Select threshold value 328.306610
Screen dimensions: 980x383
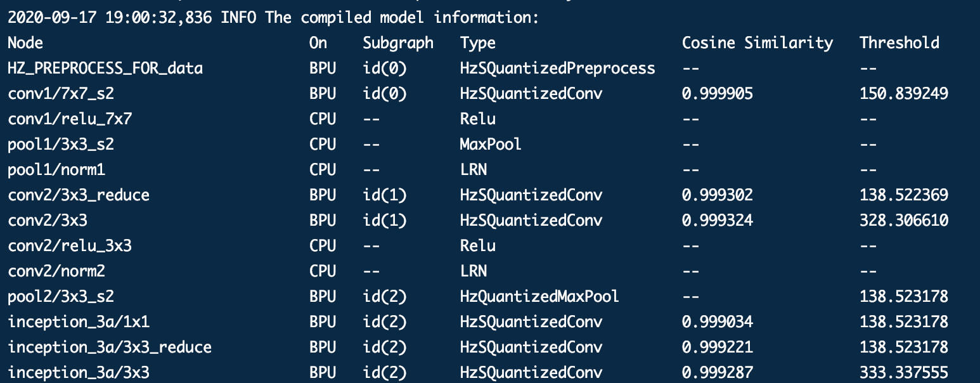tap(904, 221)
